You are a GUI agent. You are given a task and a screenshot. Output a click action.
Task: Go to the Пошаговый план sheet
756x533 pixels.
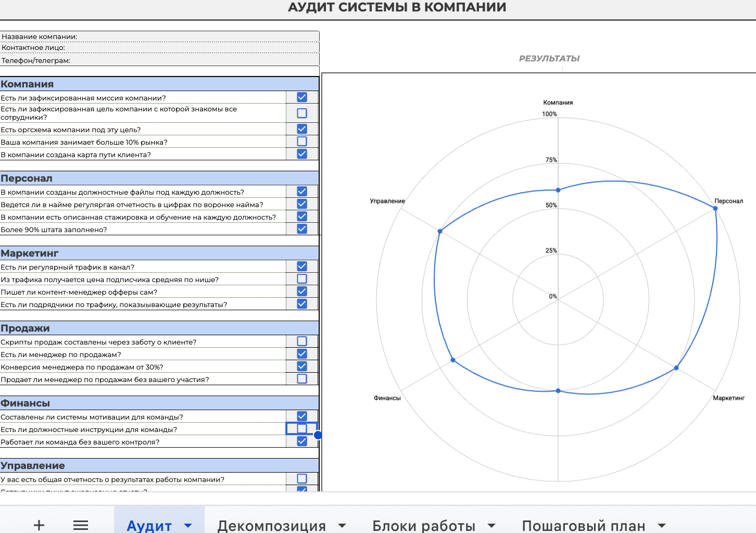coord(583,526)
